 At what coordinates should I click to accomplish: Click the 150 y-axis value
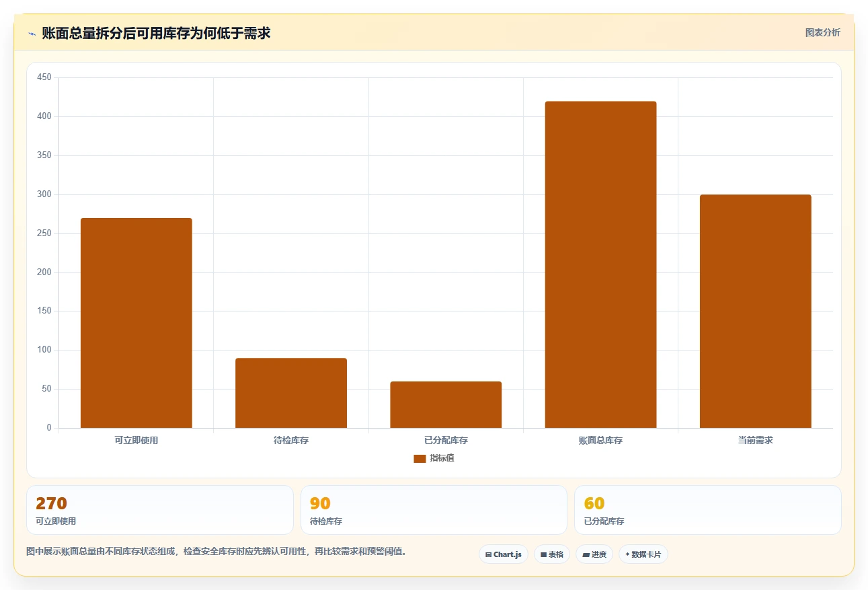tap(44, 311)
